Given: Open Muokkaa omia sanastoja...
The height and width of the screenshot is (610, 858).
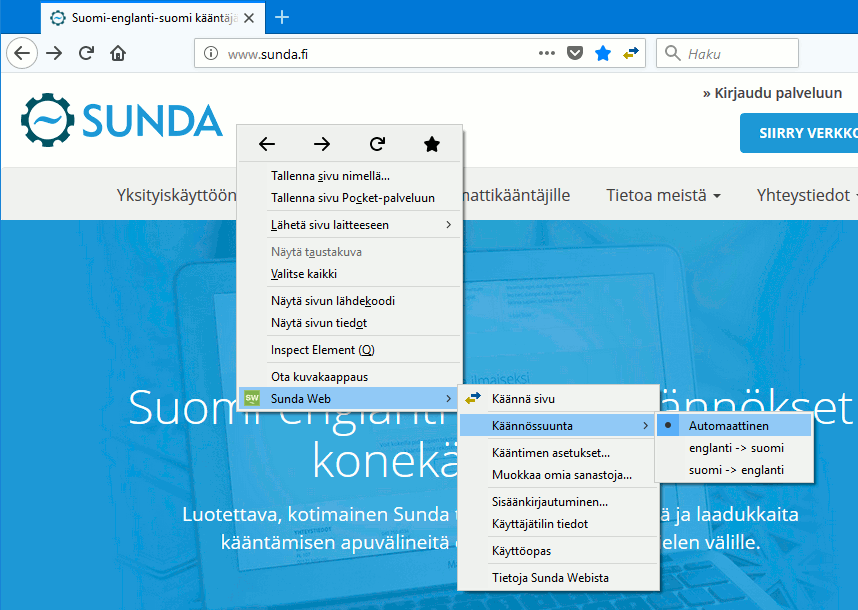Looking at the screenshot, I should [559, 474].
